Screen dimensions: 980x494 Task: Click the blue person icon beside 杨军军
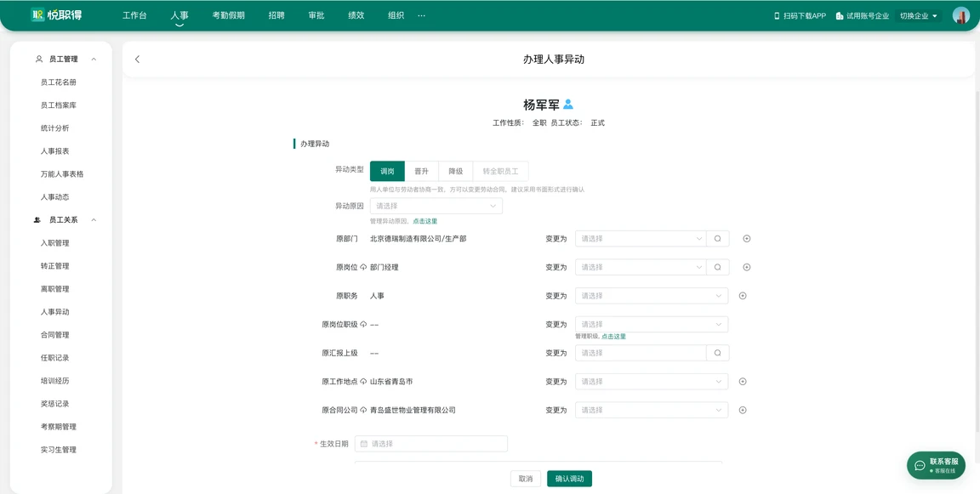click(x=568, y=105)
